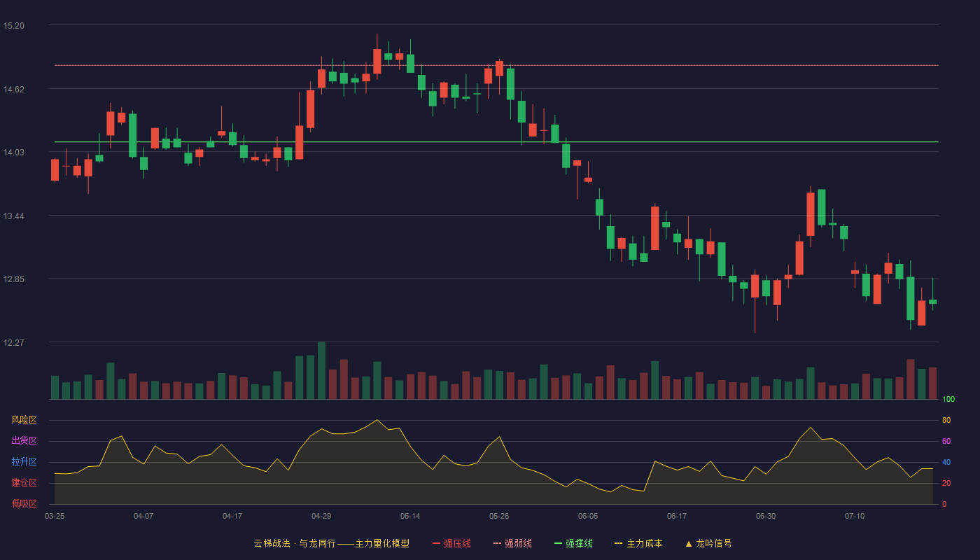Image resolution: width=980 pixels, height=560 pixels.
Task: Click the green 100 indicator scale label
Action: tap(948, 400)
